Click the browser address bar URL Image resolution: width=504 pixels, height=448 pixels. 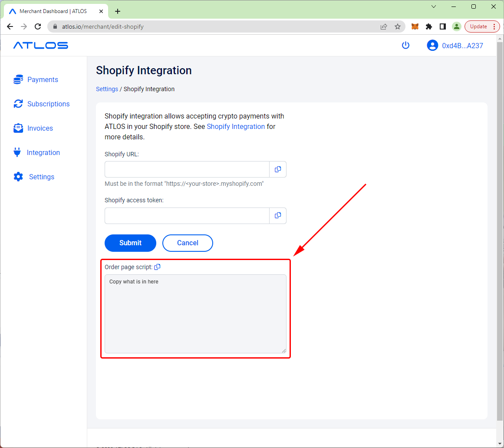[x=103, y=26]
